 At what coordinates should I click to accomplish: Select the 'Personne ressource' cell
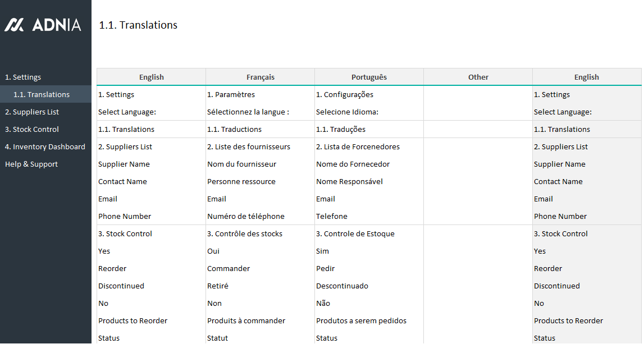tap(241, 182)
